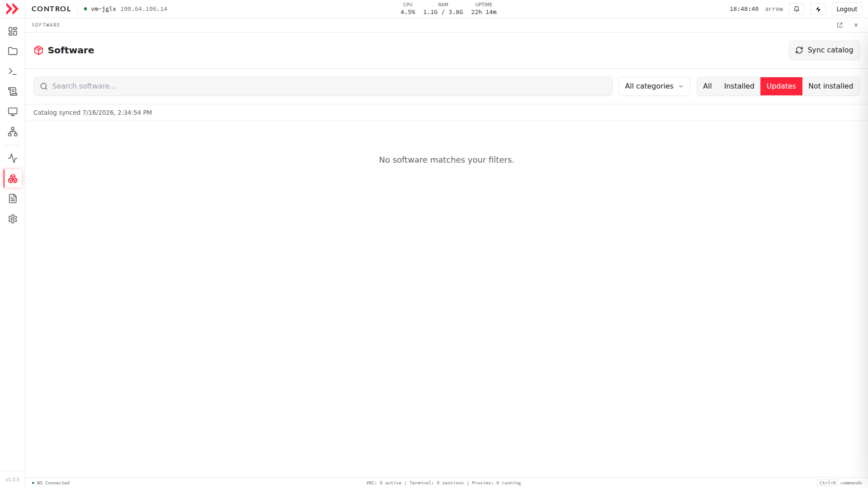The height and width of the screenshot is (488, 868).
Task: Open the terminal prompt icon in sidebar
Action: 13,71
